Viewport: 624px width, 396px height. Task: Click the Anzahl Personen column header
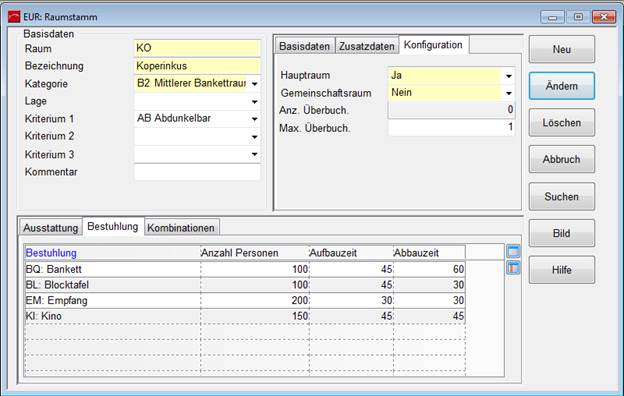point(255,253)
